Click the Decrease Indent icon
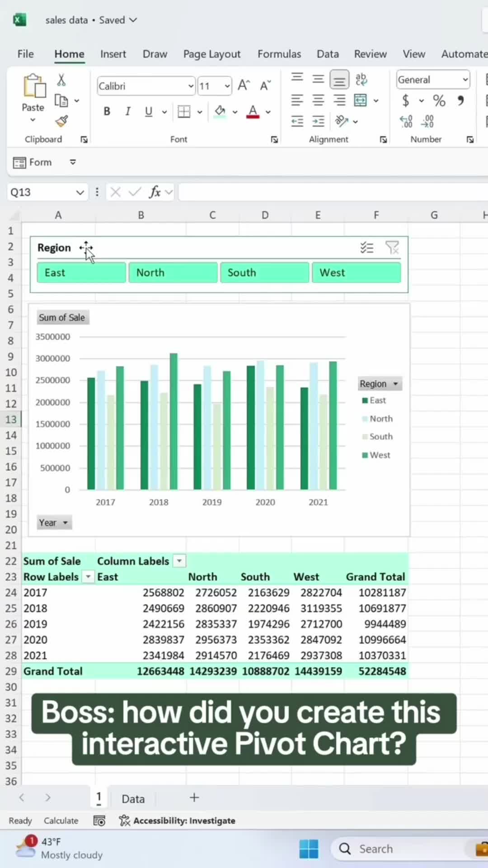 pyautogui.click(x=297, y=121)
